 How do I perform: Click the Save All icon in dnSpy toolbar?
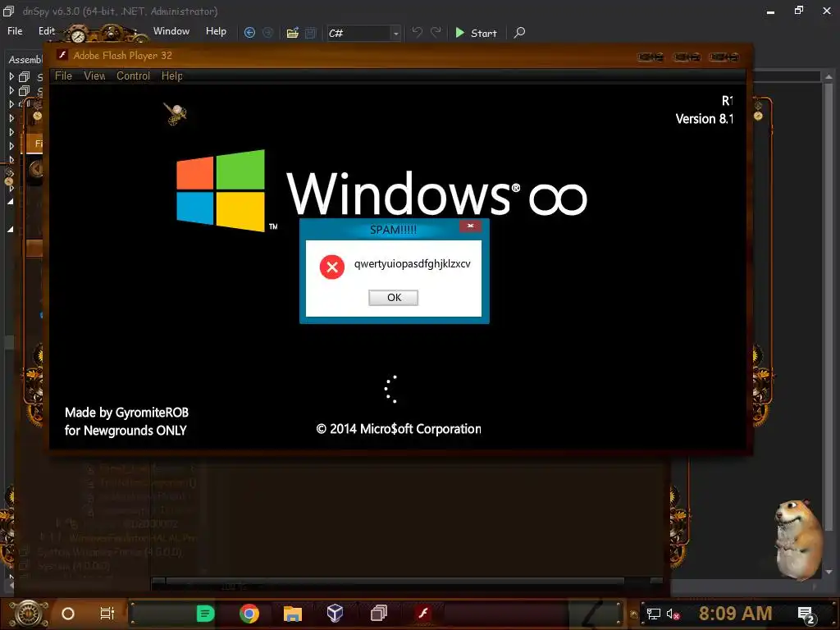coord(311,33)
